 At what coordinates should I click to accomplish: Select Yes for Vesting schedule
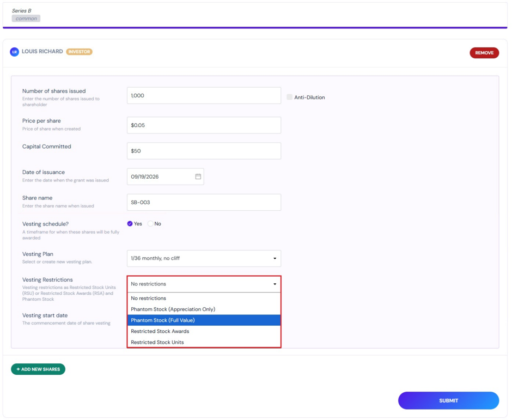coord(130,224)
